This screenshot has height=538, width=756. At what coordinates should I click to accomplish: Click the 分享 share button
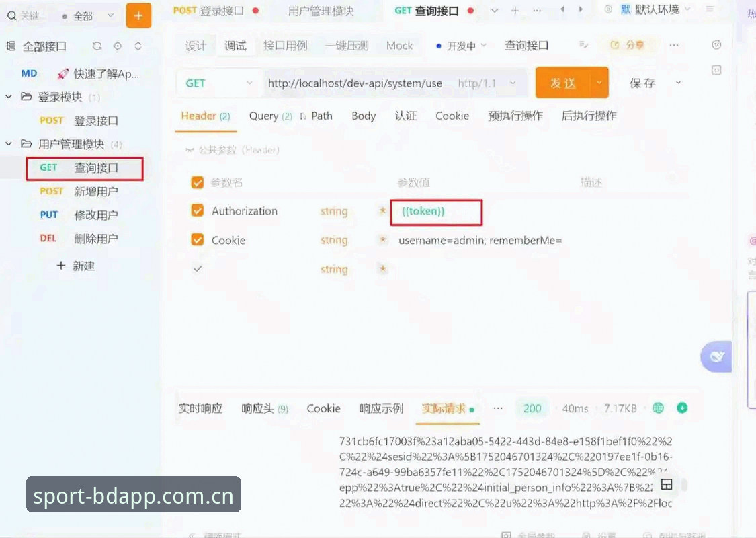pos(627,45)
